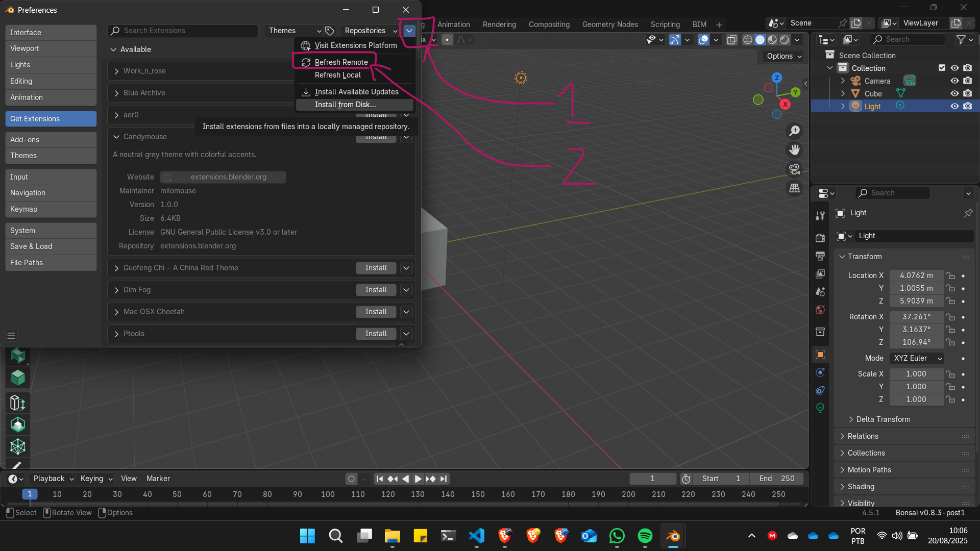The height and width of the screenshot is (551, 980).
Task: Open the Repositories dropdown
Action: 370,31
